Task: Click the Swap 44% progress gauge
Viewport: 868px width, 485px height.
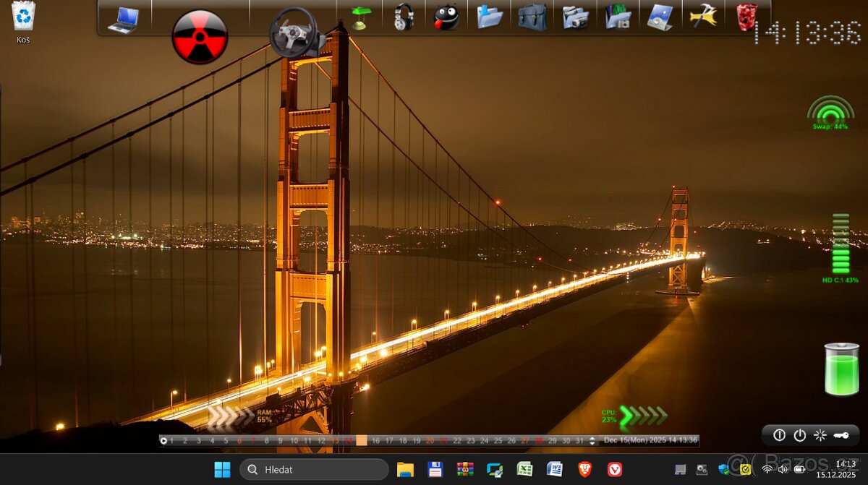Action: pos(829,116)
